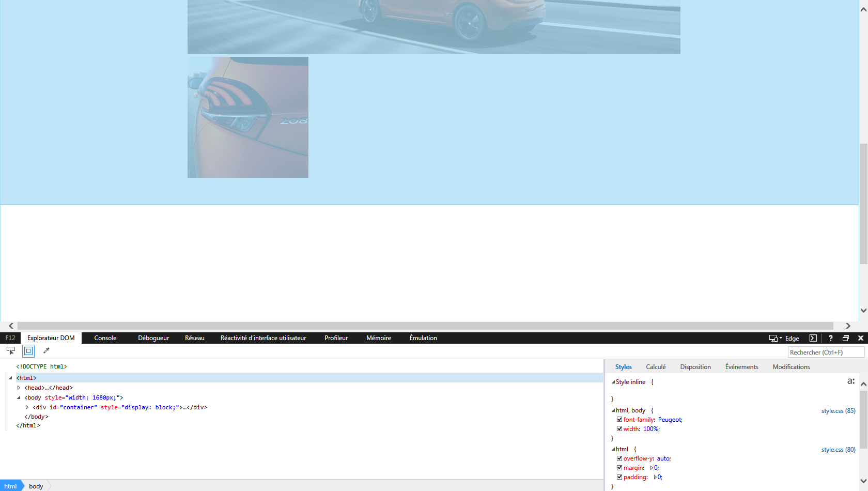This screenshot has height=491, width=868.
Task: Open Réactivité d'interface utilisateur tab
Action: coord(263,338)
